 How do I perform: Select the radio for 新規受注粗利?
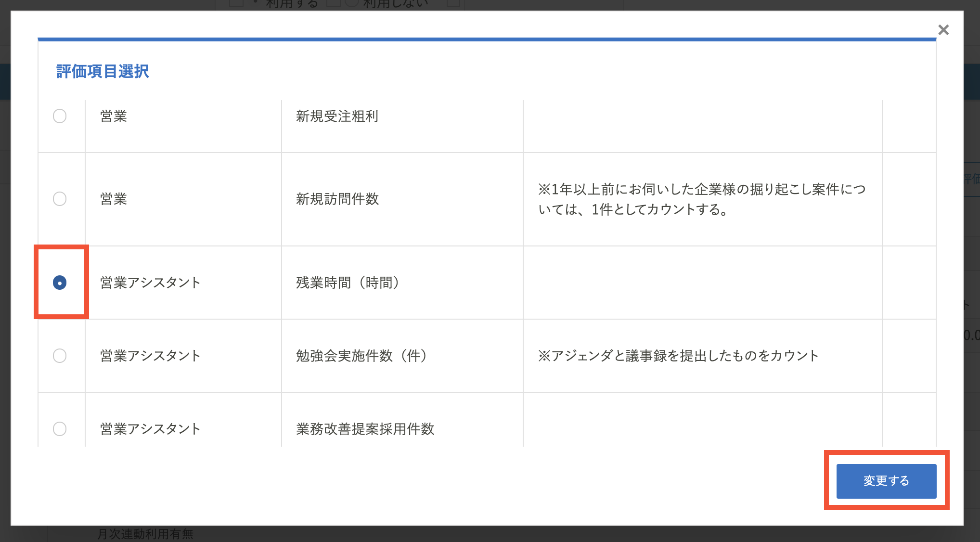(x=60, y=116)
